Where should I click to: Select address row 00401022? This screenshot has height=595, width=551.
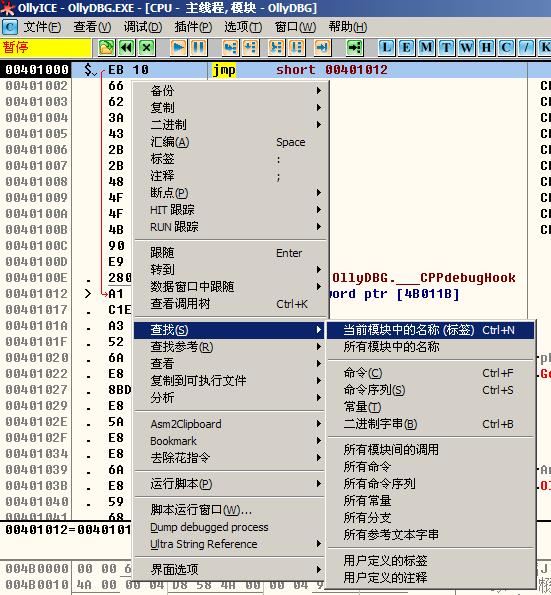[37, 374]
